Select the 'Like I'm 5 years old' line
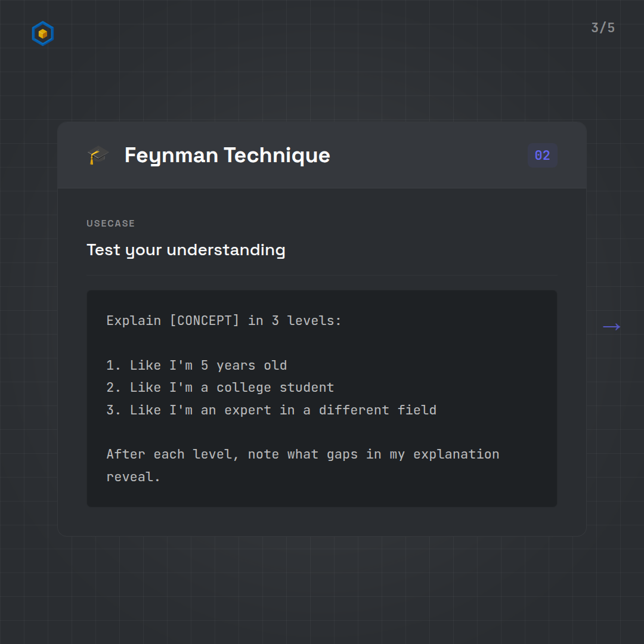This screenshot has width=644, height=644. [x=208, y=366]
